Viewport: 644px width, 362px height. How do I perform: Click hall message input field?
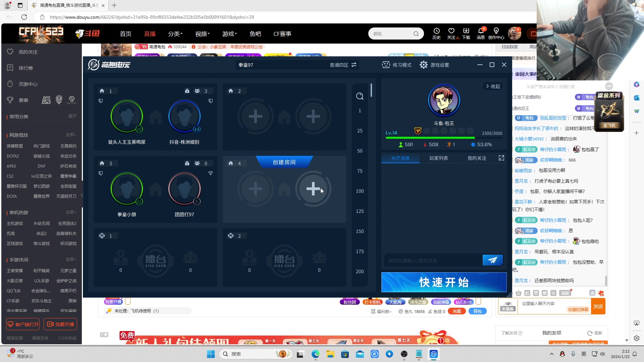point(433,260)
